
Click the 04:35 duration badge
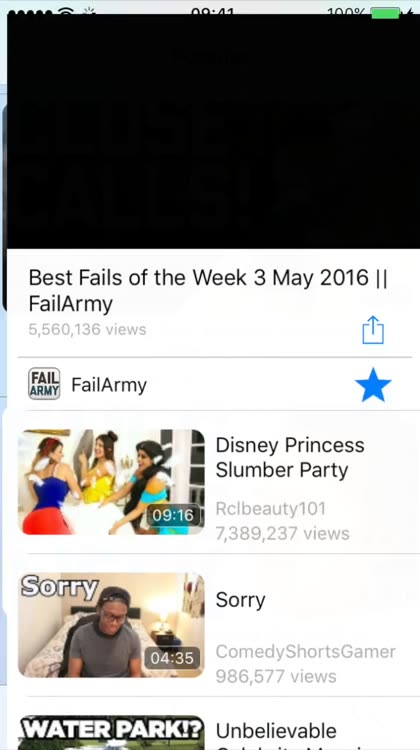(172, 658)
